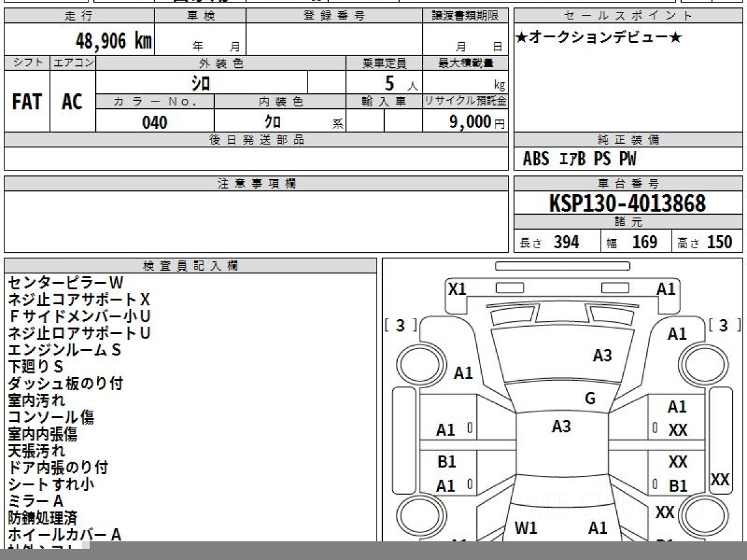
Task: Click the 48,906 km mileage value
Action: pyautogui.click(x=114, y=42)
